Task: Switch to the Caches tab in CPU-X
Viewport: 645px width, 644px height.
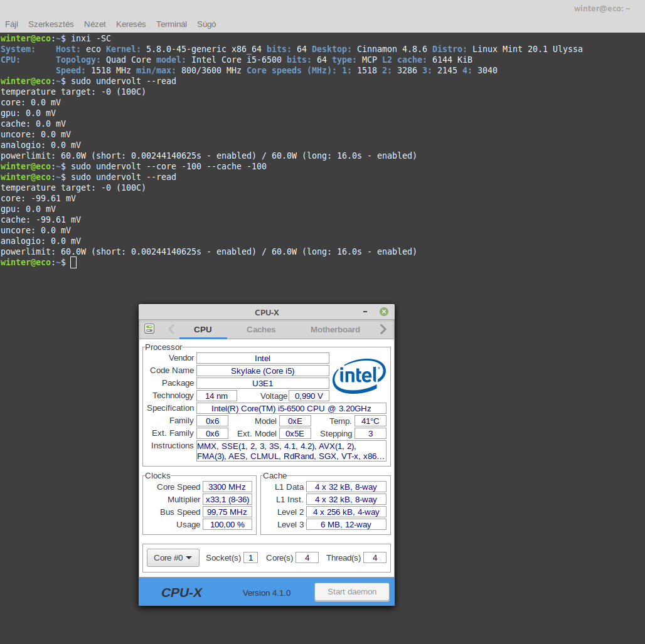Action: [x=261, y=329]
